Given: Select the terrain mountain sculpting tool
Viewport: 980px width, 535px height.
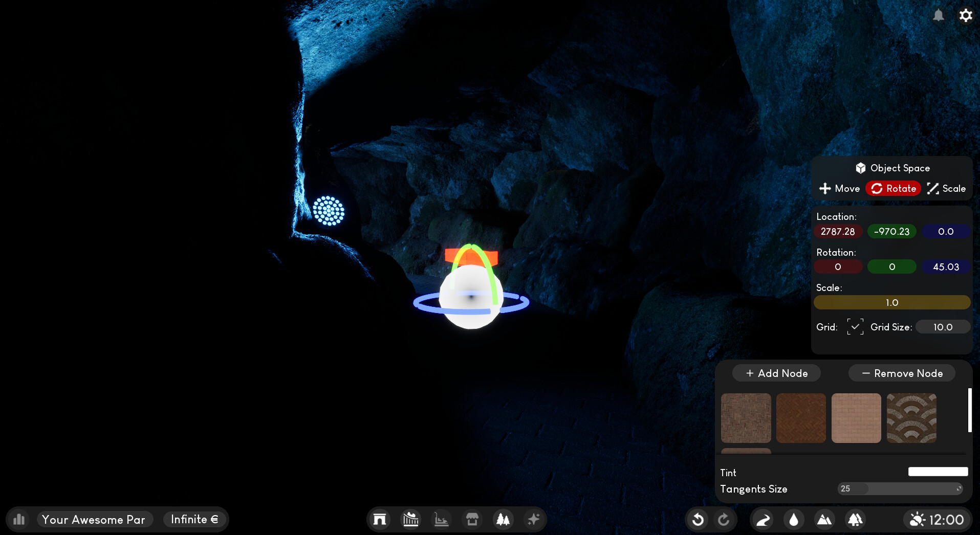Looking at the screenshot, I should pos(825,519).
